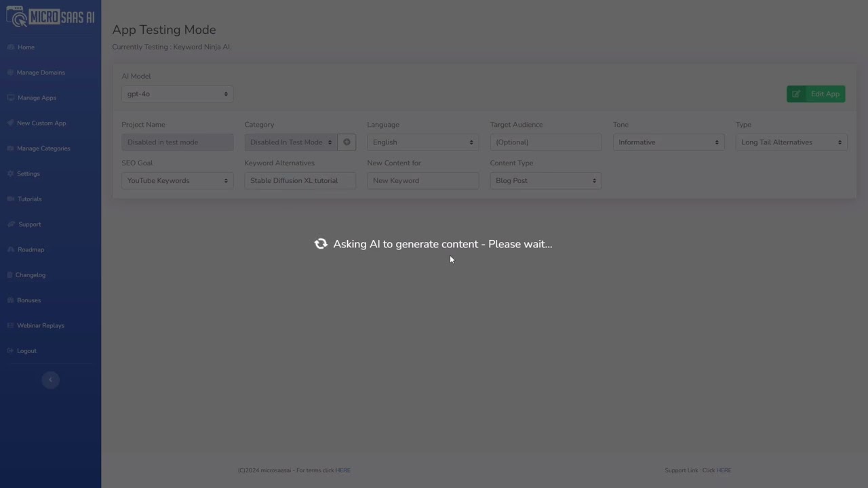Image resolution: width=868 pixels, height=488 pixels.
Task: Open New Custom App page
Action: 41,123
